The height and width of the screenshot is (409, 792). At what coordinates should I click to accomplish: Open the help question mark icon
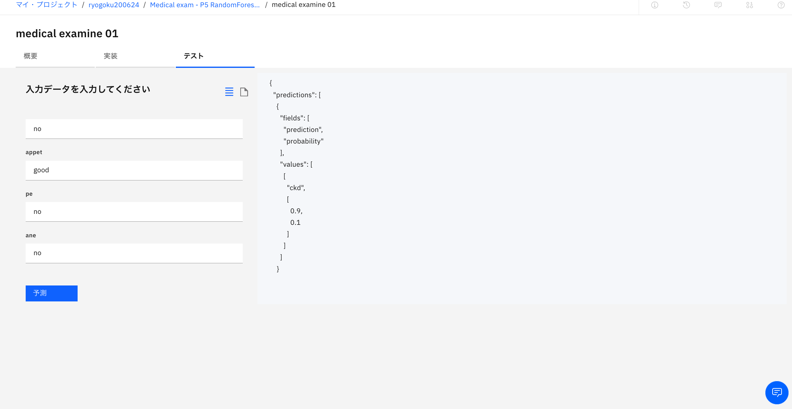tap(781, 5)
